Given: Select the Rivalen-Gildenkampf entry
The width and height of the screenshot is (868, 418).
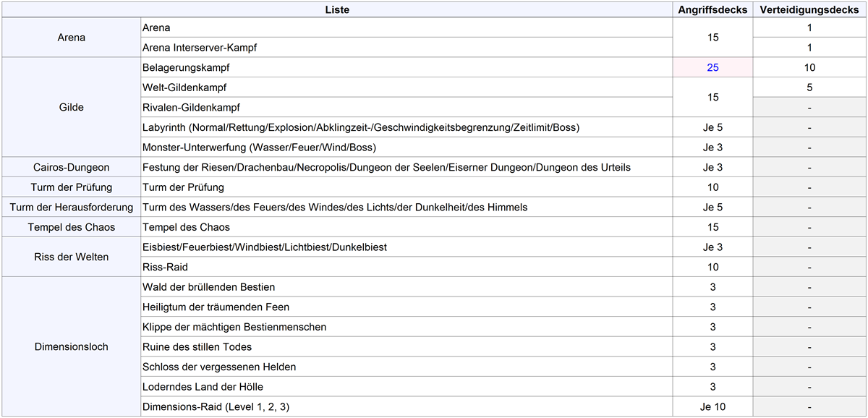Looking at the screenshot, I should pyautogui.click(x=191, y=108).
